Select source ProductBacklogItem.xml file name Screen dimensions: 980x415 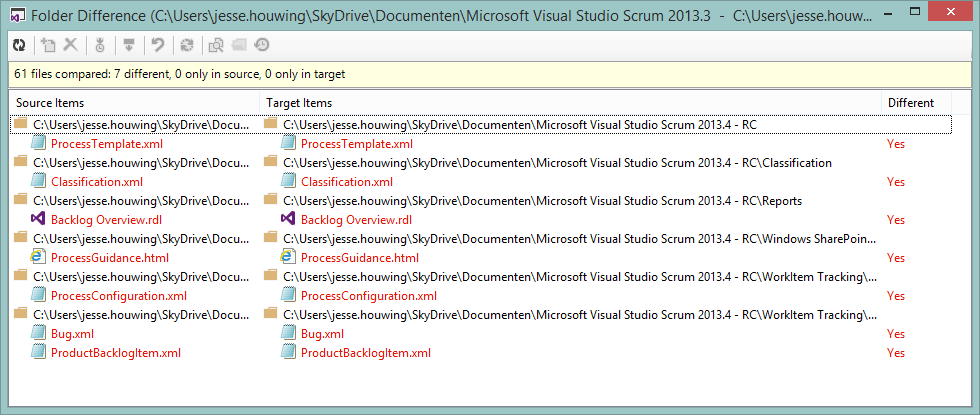[116, 352]
